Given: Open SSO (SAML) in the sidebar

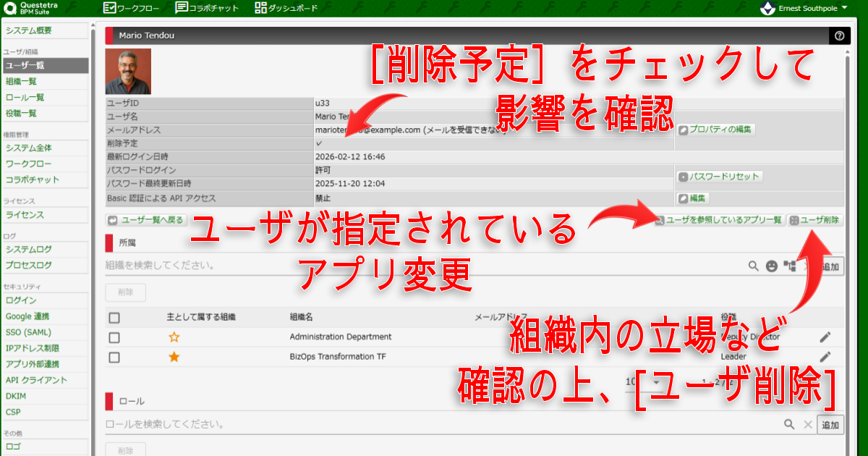Looking at the screenshot, I should tap(45, 332).
